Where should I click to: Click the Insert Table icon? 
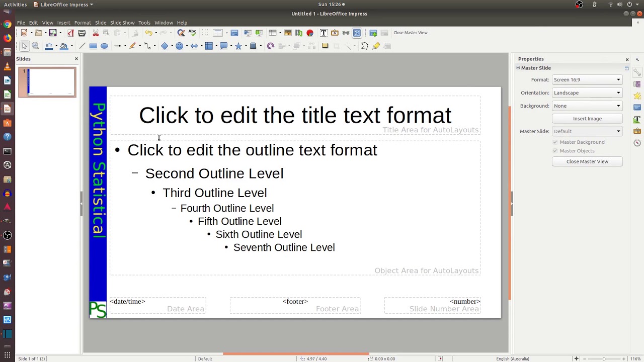pos(273,33)
